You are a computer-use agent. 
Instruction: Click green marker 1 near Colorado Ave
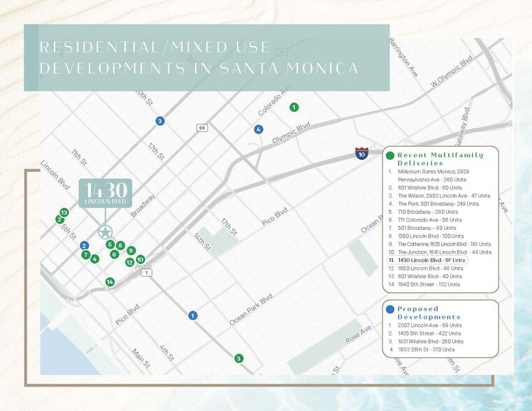[294, 107]
